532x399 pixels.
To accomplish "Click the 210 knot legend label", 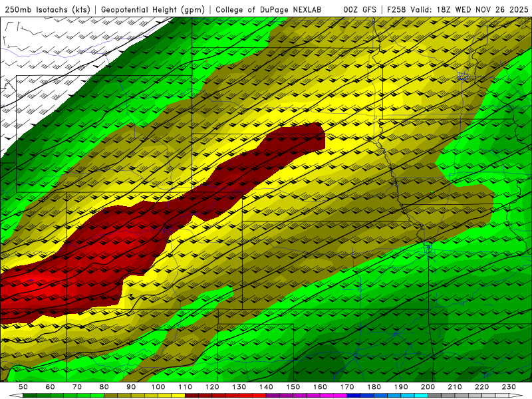I will click(455, 387).
